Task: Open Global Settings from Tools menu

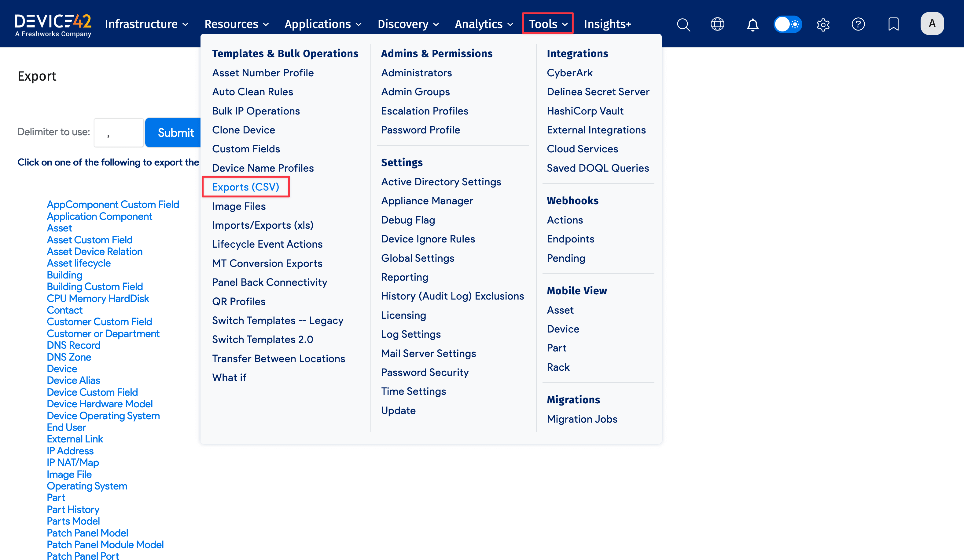Action: (x=417, y=258)
